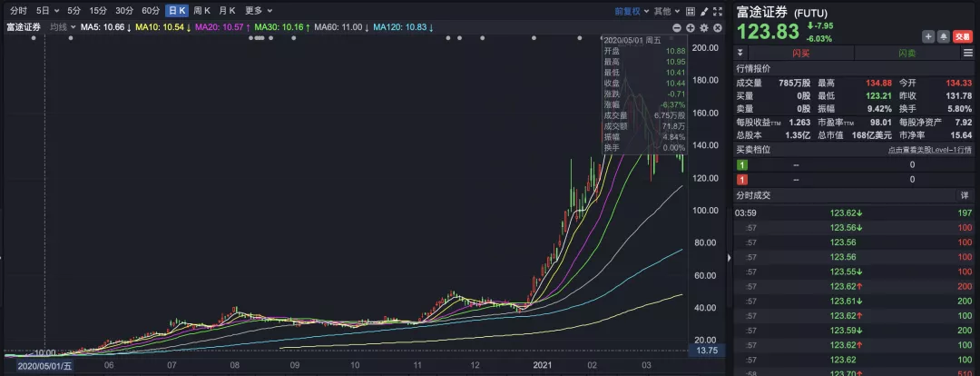Click 点击查看美股Level-1行情 link

[x=930, y=150]
